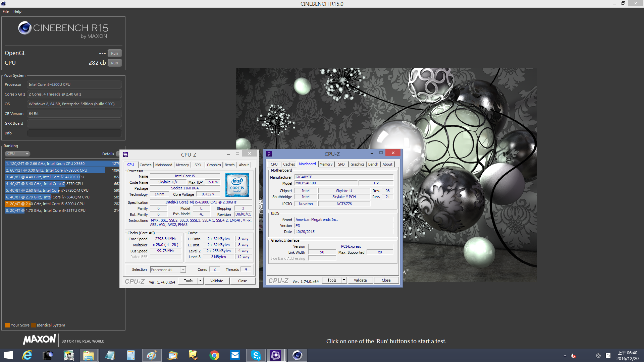
Task: Click the rendered Cinebench scene image
Action: tap(386, 175)
